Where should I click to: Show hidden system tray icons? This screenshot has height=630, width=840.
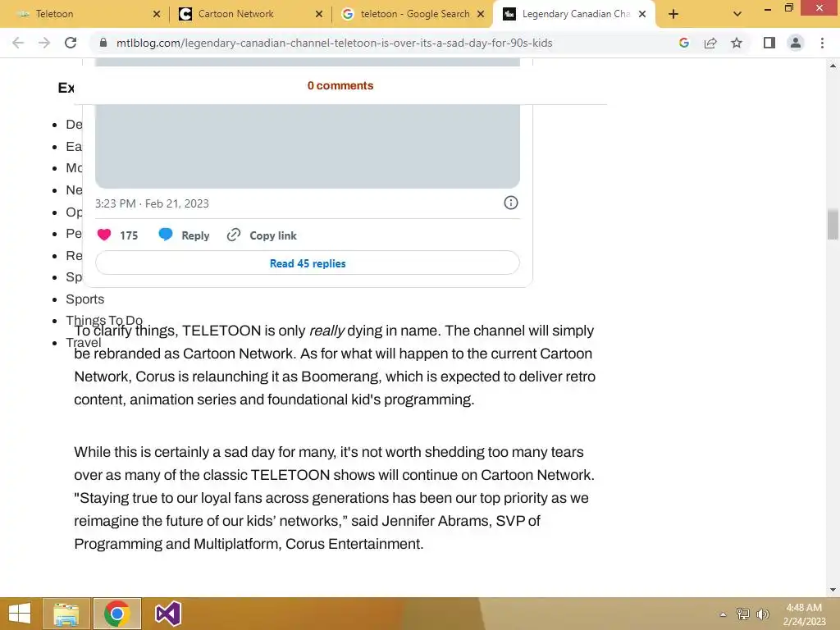tap(723, 614)
